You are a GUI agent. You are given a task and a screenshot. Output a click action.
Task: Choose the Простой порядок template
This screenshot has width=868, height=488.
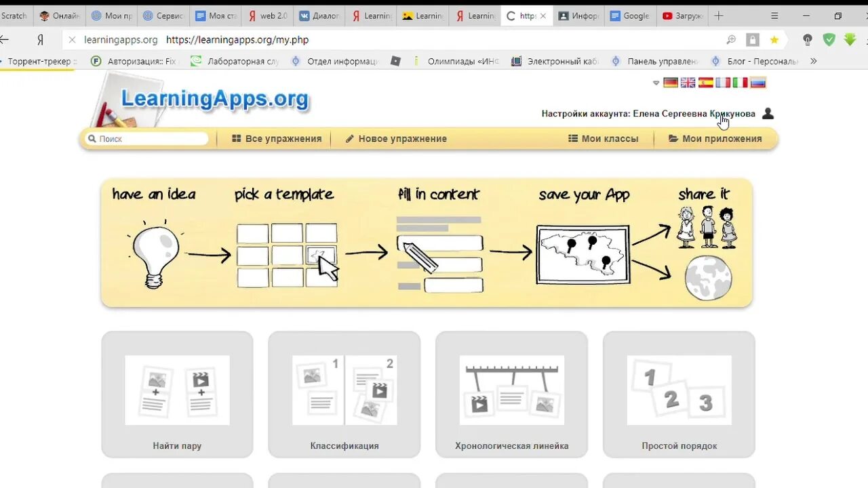[x=679, y=394]
